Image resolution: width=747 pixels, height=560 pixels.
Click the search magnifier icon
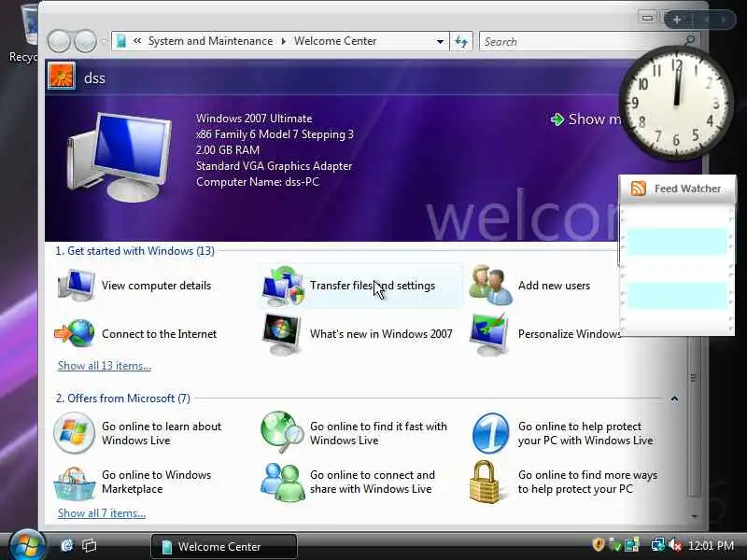click(689, 41)
